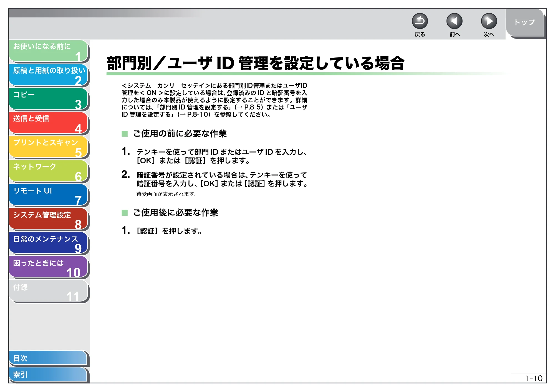The width and height of the screenshot is (555, 392).
Task: Click the page number 1-10
Action: pyautogui.click(x=534, y=378)
